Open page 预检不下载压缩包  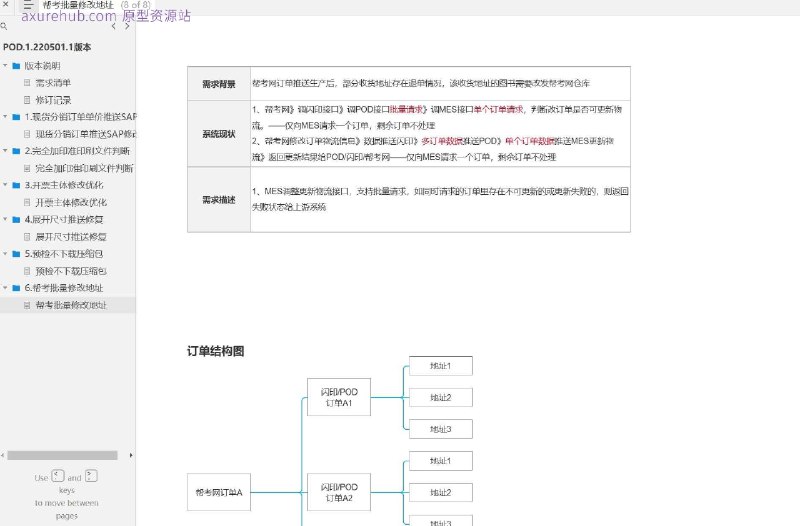click(71, 271)
